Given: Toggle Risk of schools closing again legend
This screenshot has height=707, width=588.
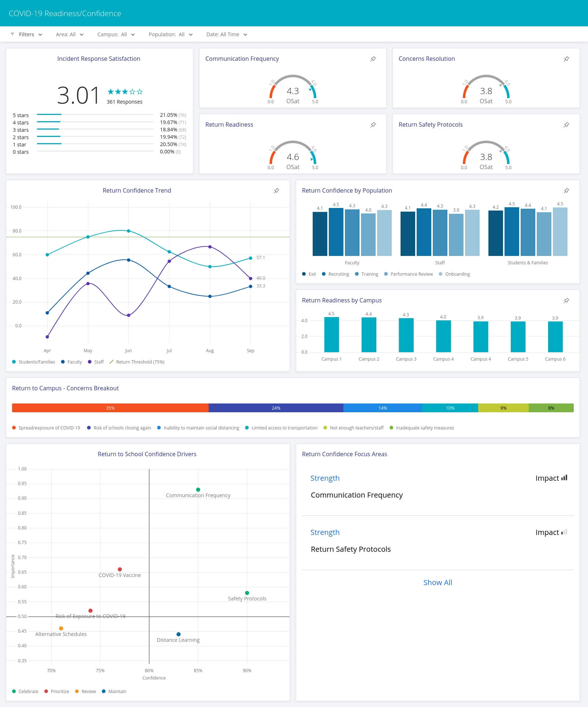Looking at the screenshot, I should point(119,428).
